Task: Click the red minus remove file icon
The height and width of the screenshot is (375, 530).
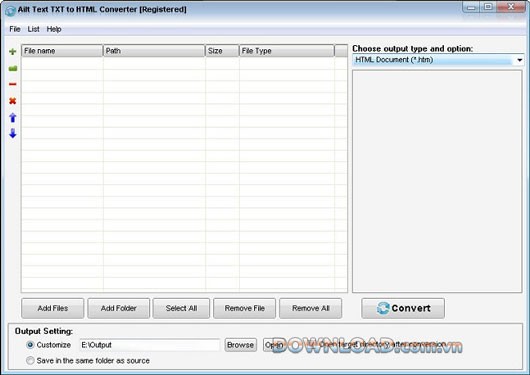Action: tap(13, 84)
